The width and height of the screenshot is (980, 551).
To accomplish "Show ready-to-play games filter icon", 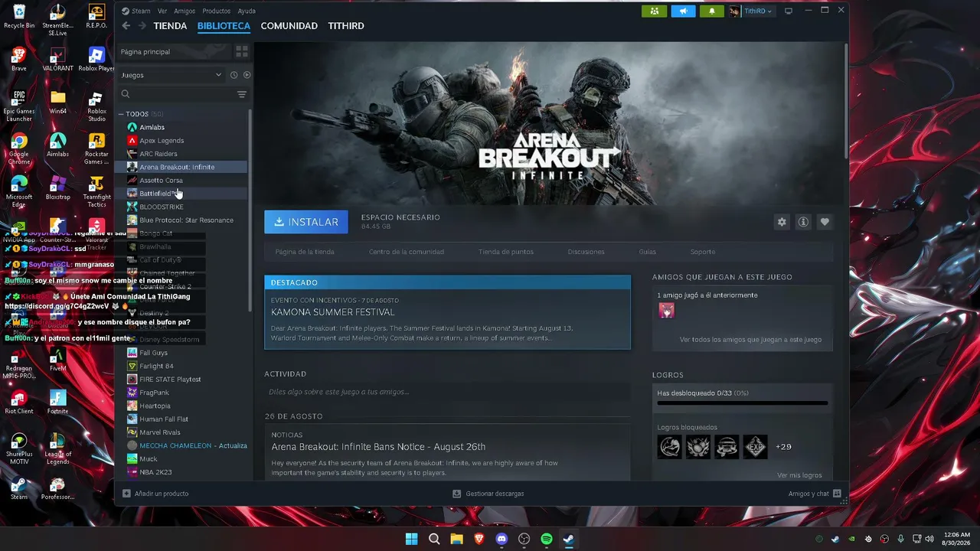I will (x=247, y=75).
